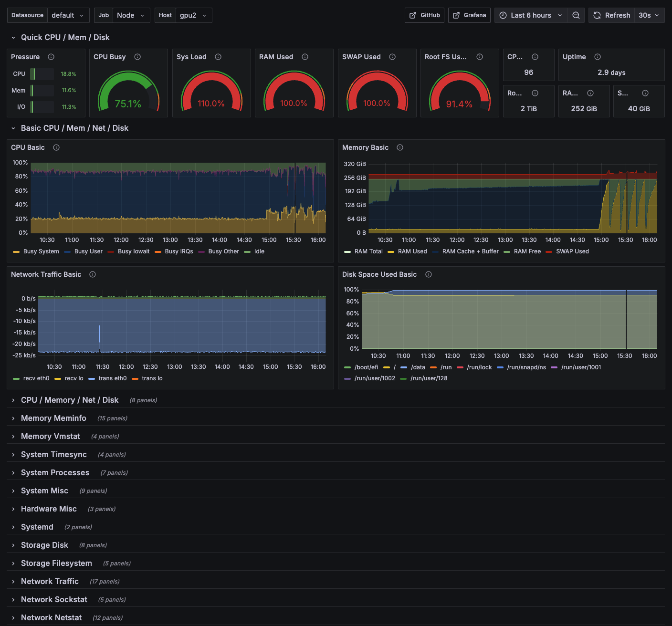Open the Grafana link

click(469, 15)
